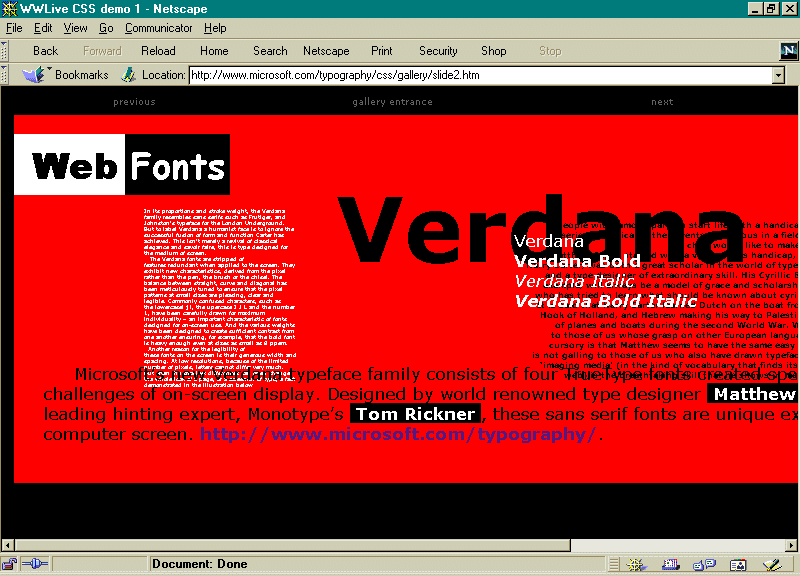Click the 'Verdana Bold Italic' sample text
Viewport: 800px width, 576px height.
[x=606, y=301]
